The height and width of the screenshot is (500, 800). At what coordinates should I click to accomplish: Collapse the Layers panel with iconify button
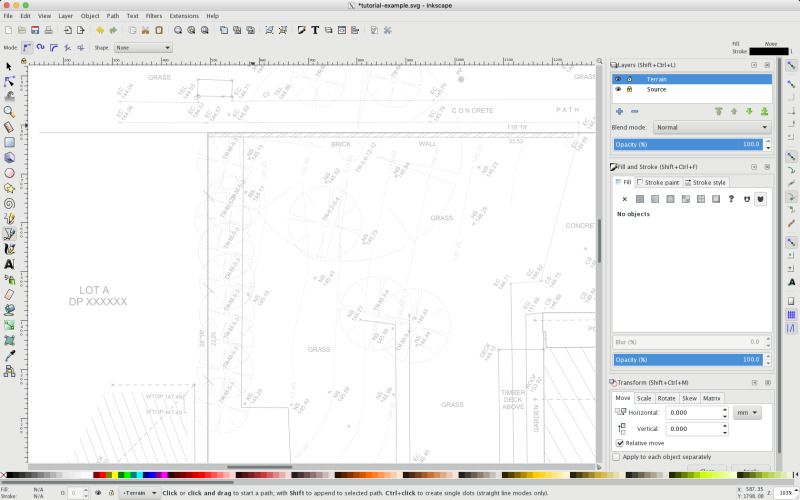(x=754, y=65)
